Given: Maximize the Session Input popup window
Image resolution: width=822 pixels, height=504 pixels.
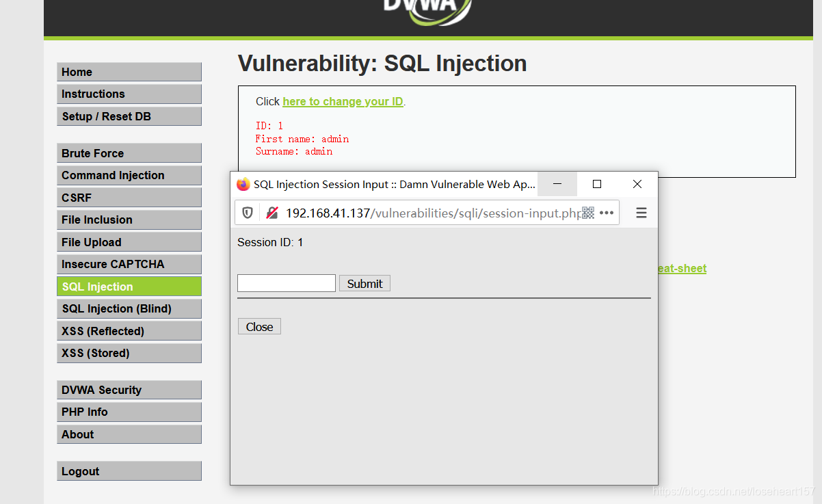Looking at the screenshot, I should (597, 184).
